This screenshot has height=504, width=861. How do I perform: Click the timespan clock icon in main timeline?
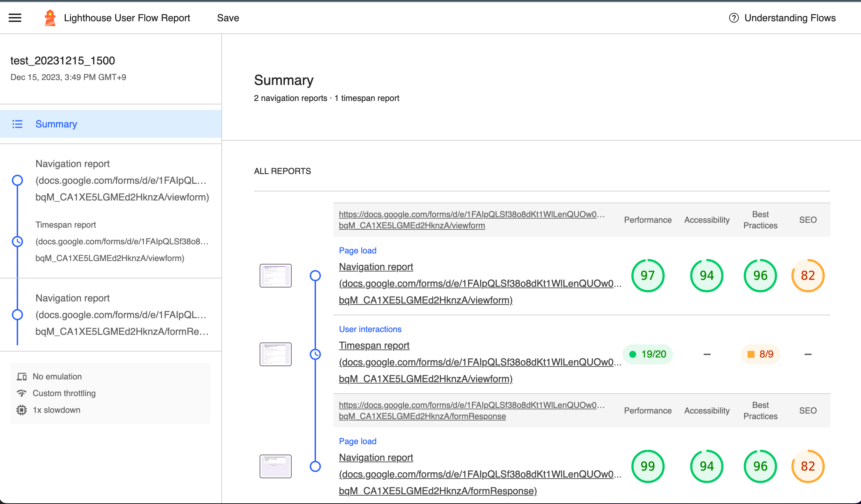point(315,354)
